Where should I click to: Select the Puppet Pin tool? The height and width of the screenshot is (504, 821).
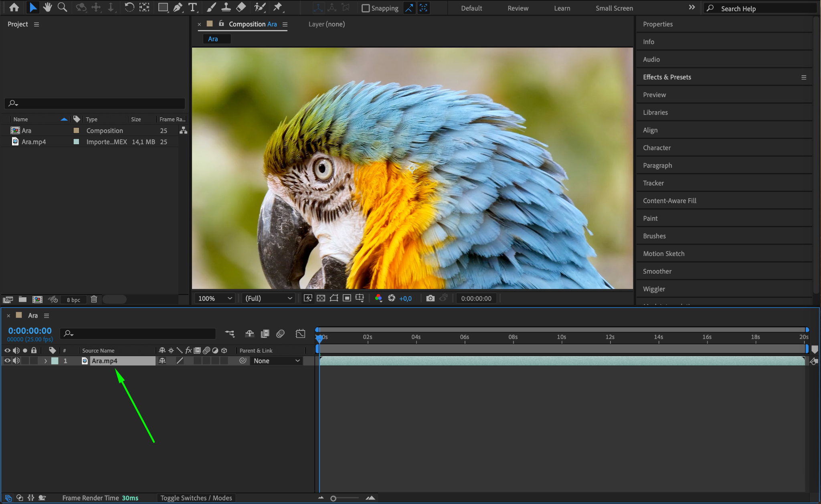point(277,7)
